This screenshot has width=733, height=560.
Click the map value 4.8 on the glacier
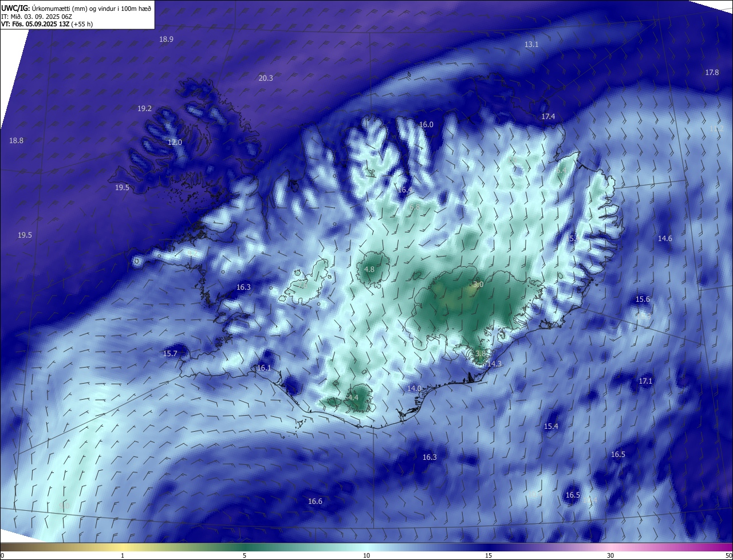(369, 269)
